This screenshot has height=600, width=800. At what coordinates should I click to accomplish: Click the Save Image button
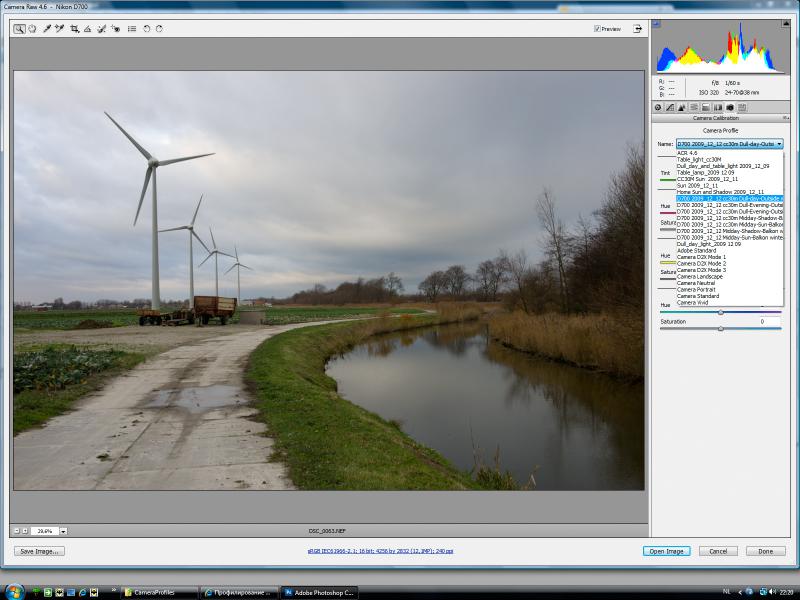39,552
